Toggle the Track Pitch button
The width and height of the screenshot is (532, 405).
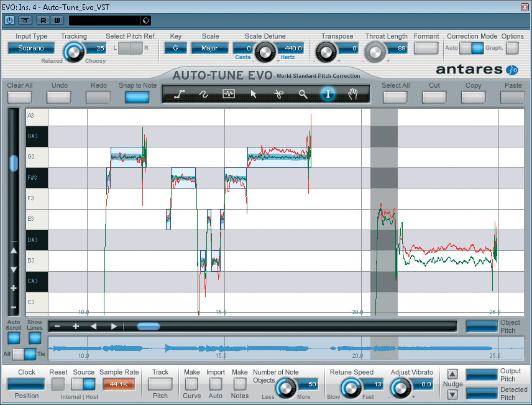pos(160,384)
